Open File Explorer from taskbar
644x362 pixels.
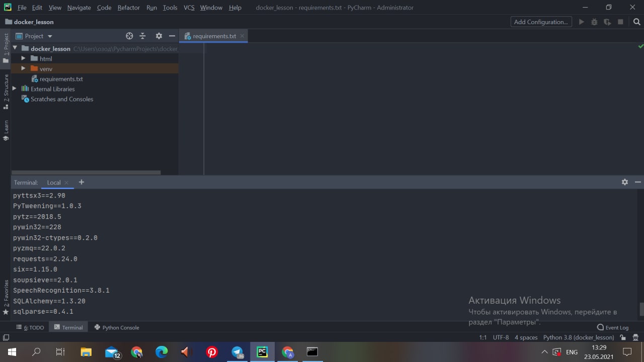click(x=86, y=352)
